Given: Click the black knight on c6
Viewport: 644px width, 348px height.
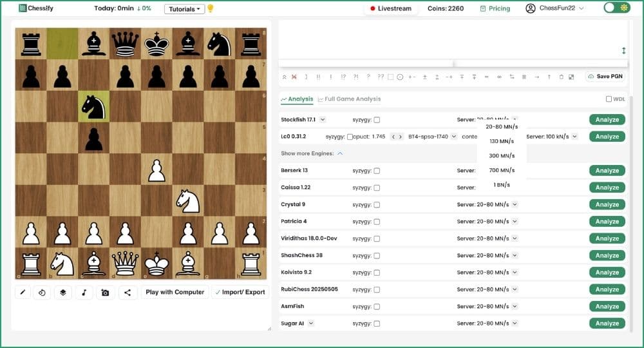Looking at the screenshot, I should coord(94,107).
